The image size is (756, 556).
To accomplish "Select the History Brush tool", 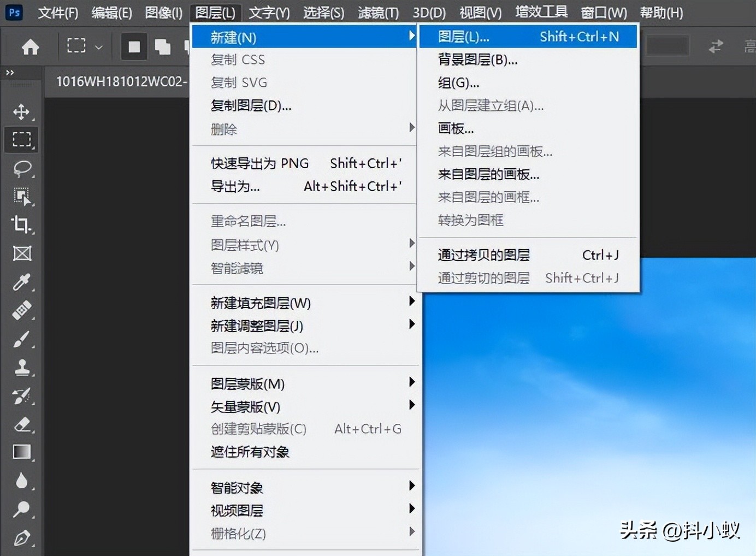I will (x=21, y=396).
